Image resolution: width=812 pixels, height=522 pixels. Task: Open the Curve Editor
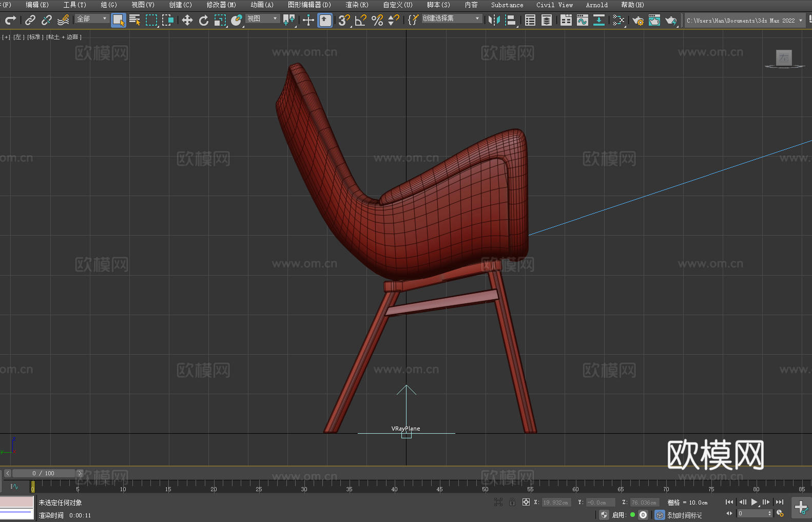point(583,20)
